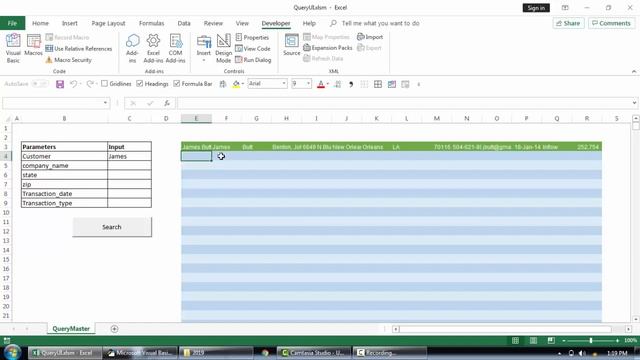Image resolution: width=640 pixels, height=360 pixels.
Task: Switch to the Insert tab
Action: click(x=70, y=23)
